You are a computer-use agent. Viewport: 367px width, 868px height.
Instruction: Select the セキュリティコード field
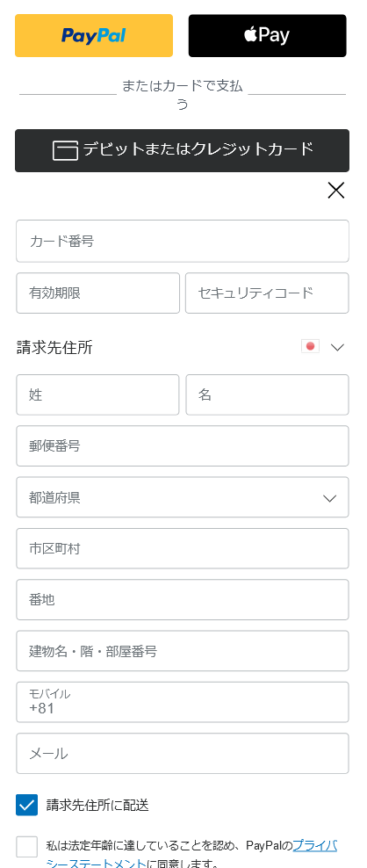coord(268,293)
